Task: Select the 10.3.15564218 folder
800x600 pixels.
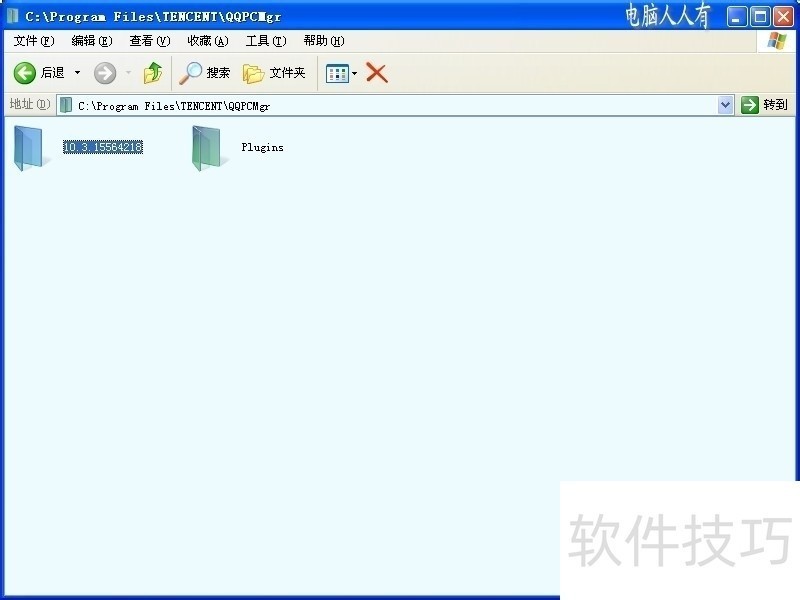Action: pyautogui.click(x=100, y=147)
